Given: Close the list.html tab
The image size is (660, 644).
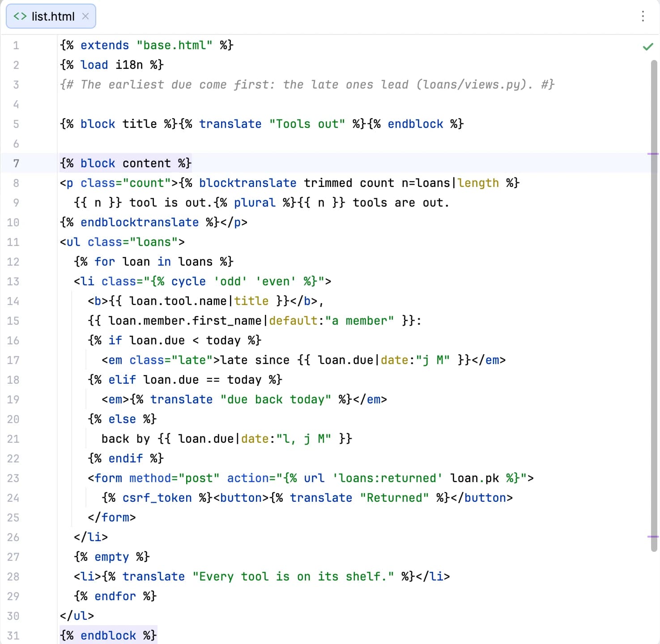Looking at the screenshot, I should tap(85, 17).
